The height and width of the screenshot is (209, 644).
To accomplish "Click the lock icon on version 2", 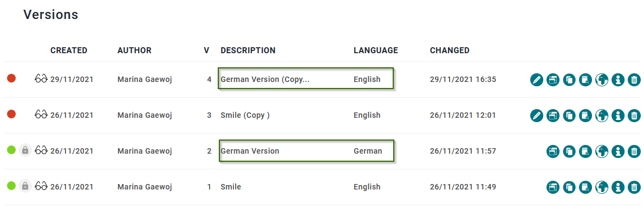I will 25,150.
